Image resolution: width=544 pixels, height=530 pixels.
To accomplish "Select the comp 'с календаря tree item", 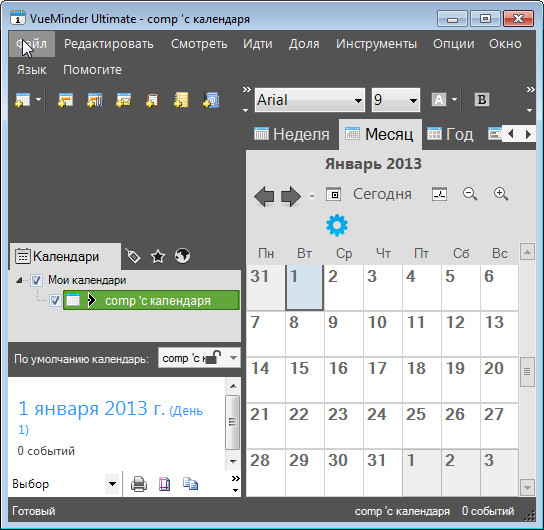I will coord(151,300).
